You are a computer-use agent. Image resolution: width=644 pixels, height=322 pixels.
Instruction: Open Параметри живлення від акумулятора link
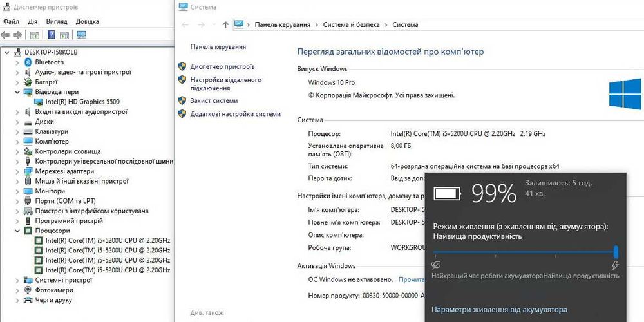(499, 310)
